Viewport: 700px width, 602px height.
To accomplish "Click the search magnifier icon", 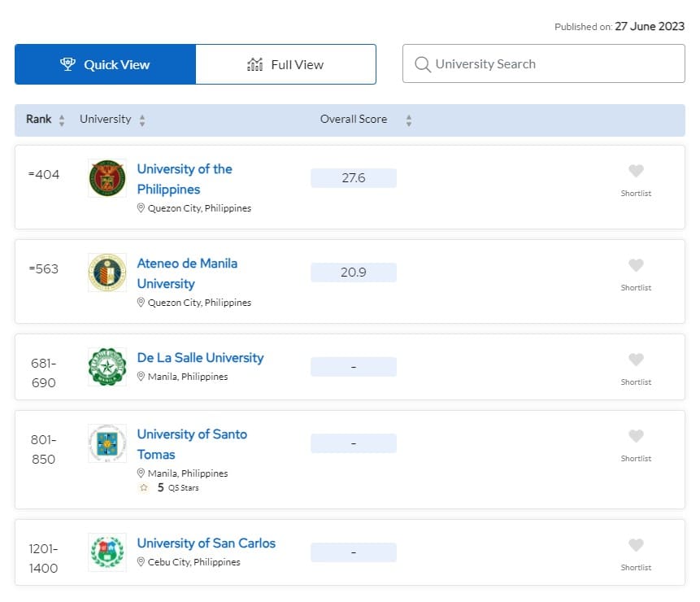I will point(422,64).
